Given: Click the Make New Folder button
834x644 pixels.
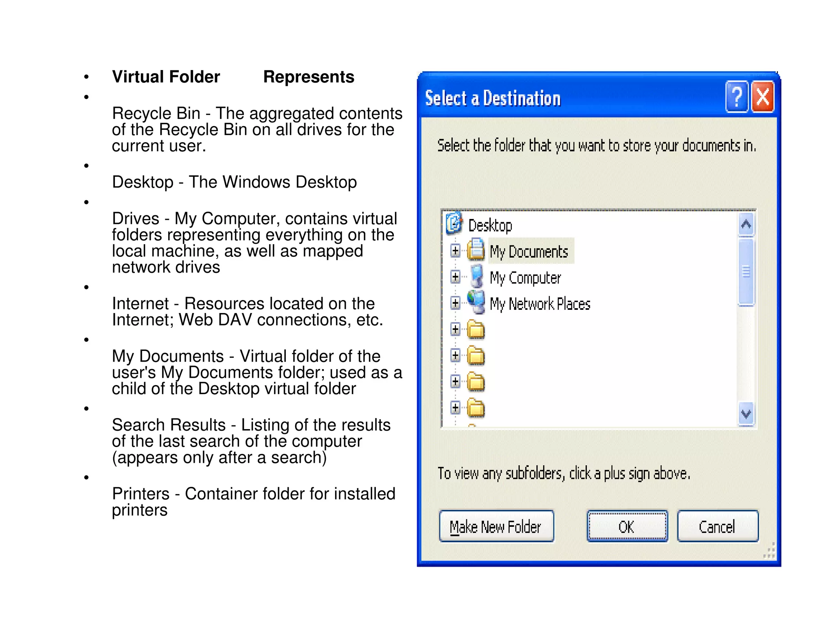Looking at the screenshot, I should (x=497, y=526).
